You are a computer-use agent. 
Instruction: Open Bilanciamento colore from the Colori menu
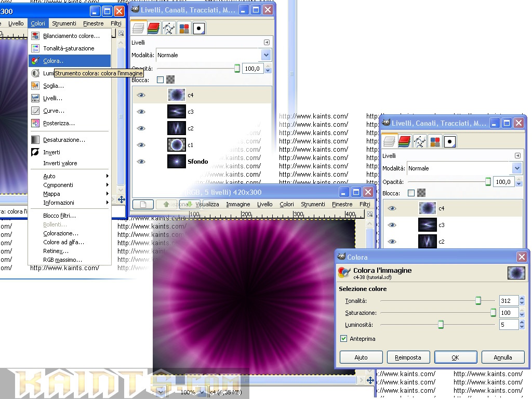[70, 36]
